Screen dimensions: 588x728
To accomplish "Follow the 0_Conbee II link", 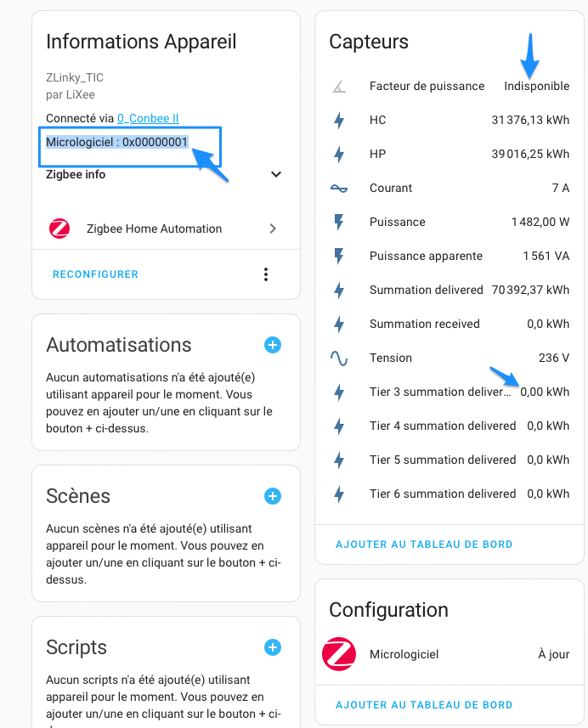I will pyautogui.click(x=148, y=118).
